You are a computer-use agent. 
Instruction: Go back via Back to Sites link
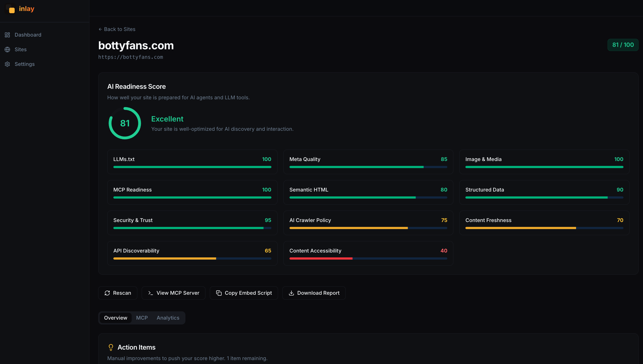(117, 29)
